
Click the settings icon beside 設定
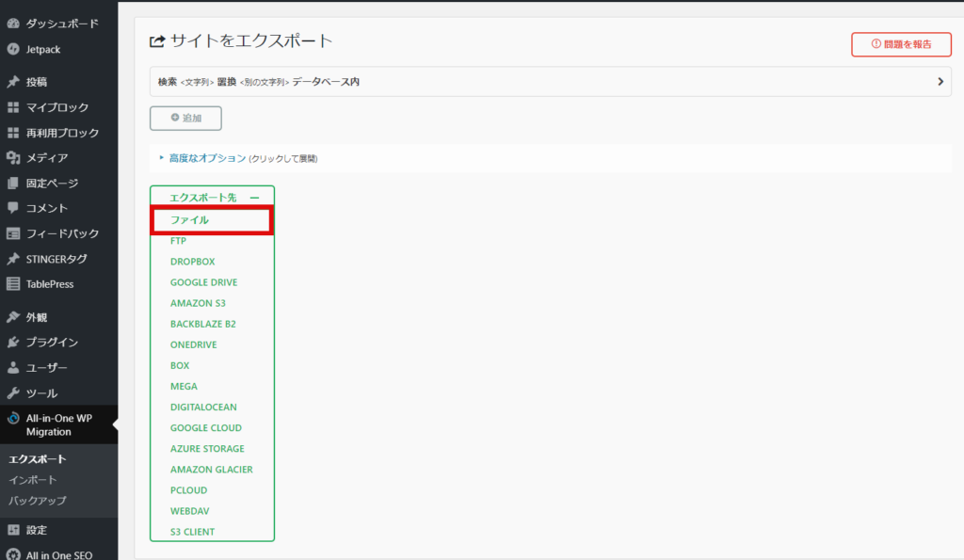pyautogui.click(x=13, y=530)
